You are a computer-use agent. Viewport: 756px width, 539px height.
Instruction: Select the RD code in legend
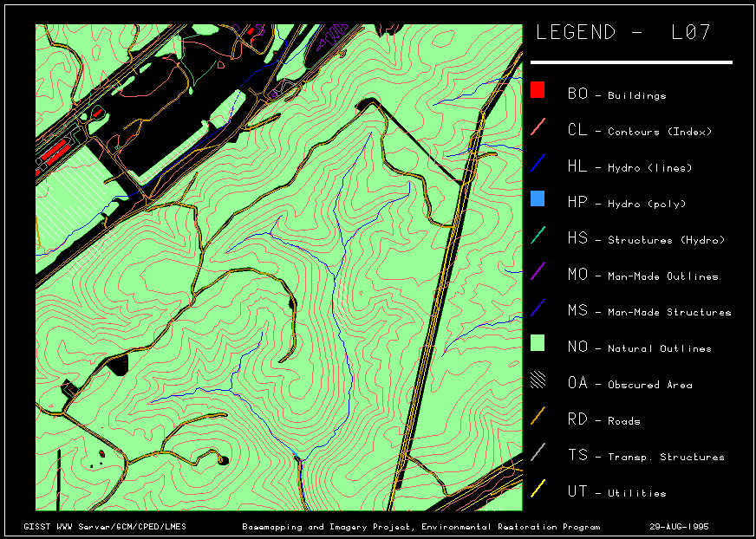tap(577, 419)
